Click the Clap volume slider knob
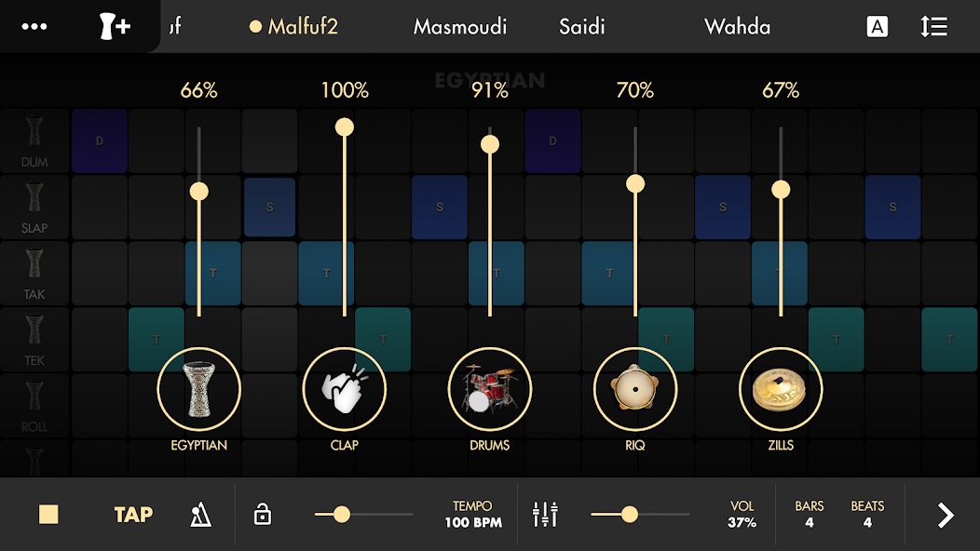Image resolution: width=980 pixels, height=551 pixels. pos(345,127)
